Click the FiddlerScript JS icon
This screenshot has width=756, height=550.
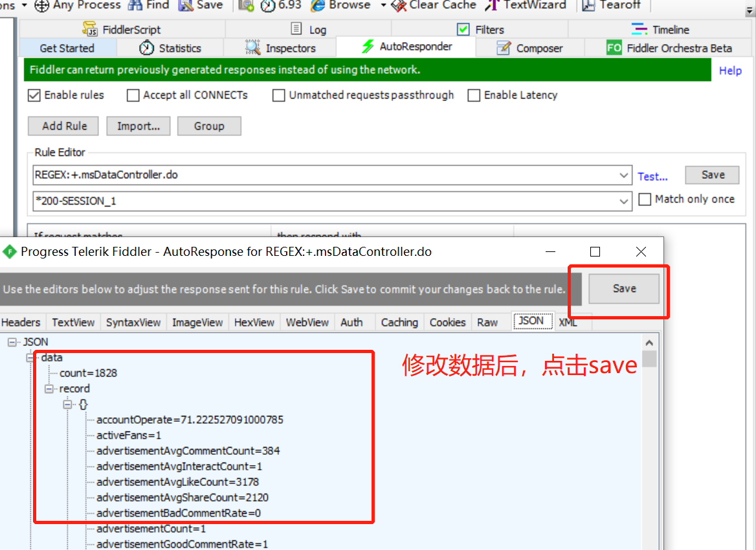point(90,29)
